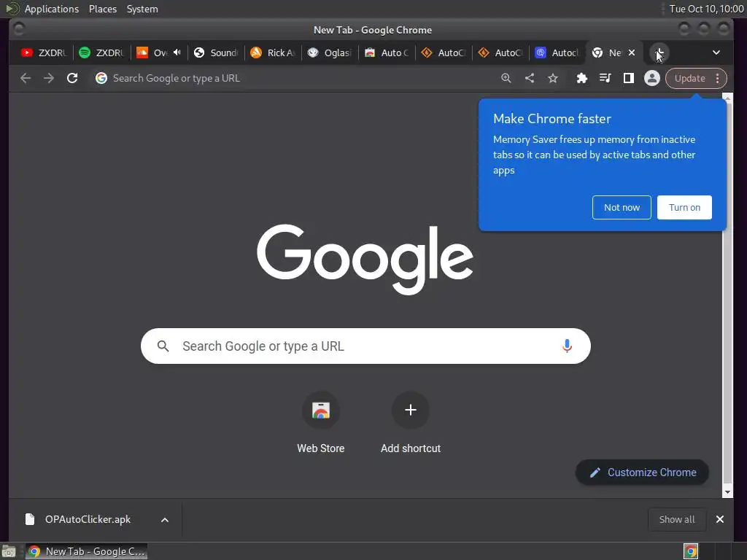This screenshot has height=560, width=747.
Task: Open the Applications menu
Action: point(52,9)
